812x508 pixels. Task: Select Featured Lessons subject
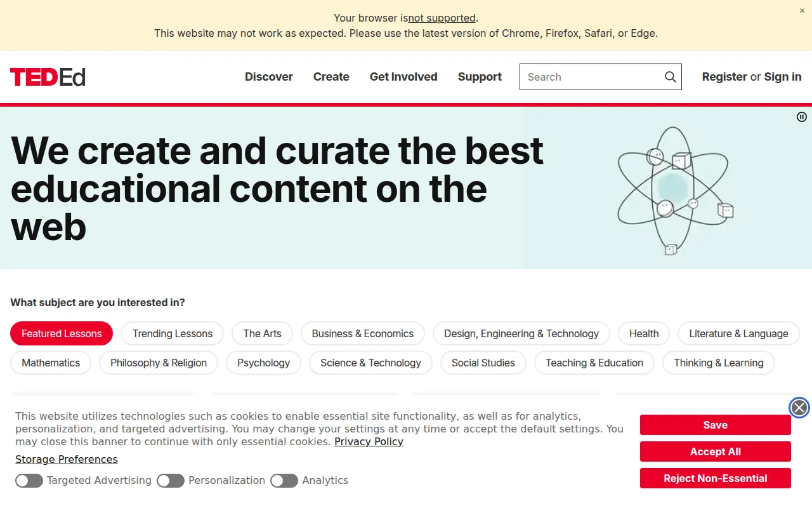(x=62, y=333)
